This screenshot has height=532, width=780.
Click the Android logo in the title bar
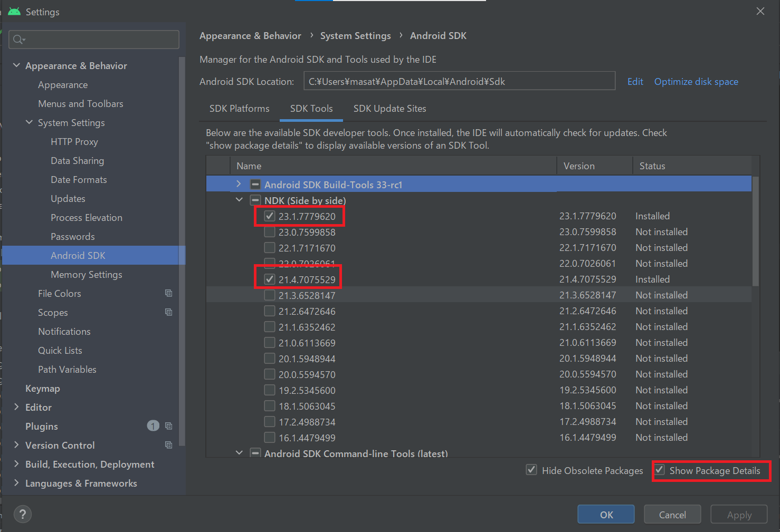[x=14, y=11]
